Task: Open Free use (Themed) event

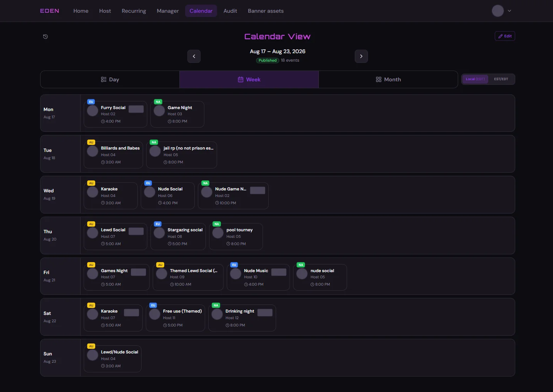Action: (x=175, y=318)
